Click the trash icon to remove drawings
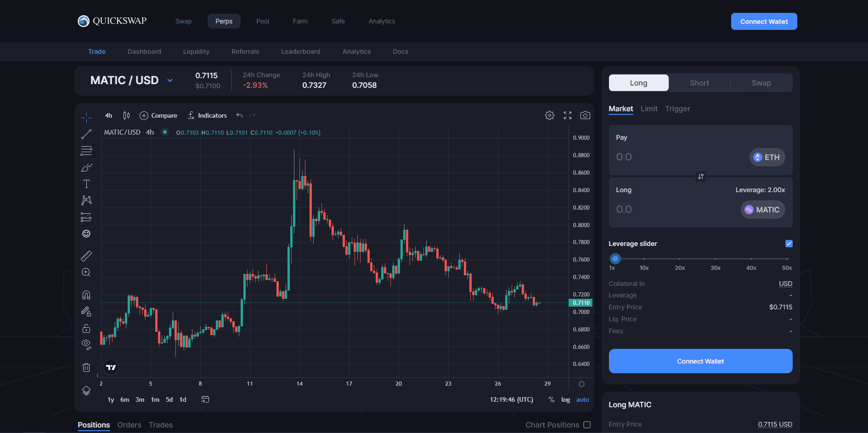 pos(86,367)
